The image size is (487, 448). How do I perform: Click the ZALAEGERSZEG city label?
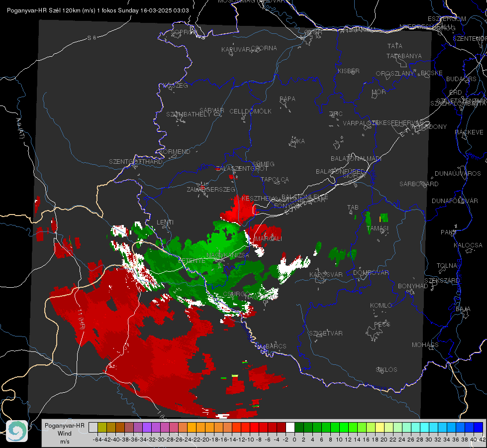pyautogui.click(x=211, y=189)
